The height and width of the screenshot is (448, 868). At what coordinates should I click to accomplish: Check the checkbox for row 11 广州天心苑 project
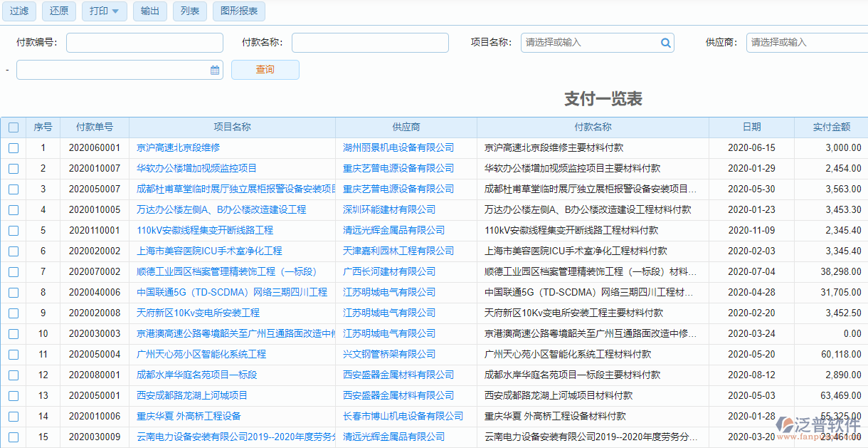14,354
